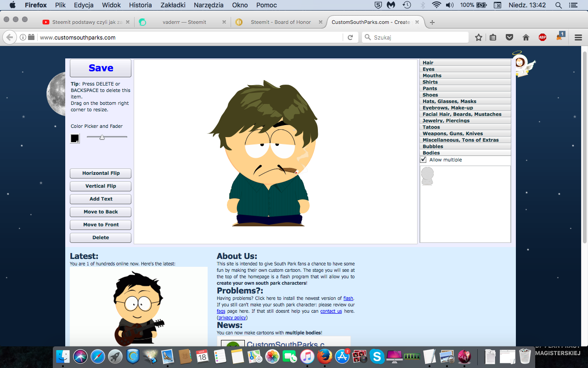
Task: Open the Apple menu
Action: coord(12,5)
